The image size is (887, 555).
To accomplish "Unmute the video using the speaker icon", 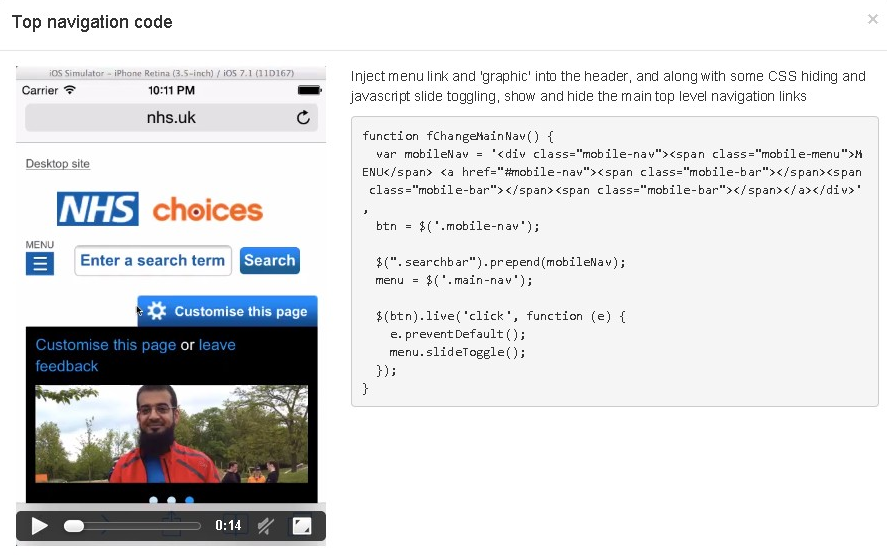I will (266, 526).
